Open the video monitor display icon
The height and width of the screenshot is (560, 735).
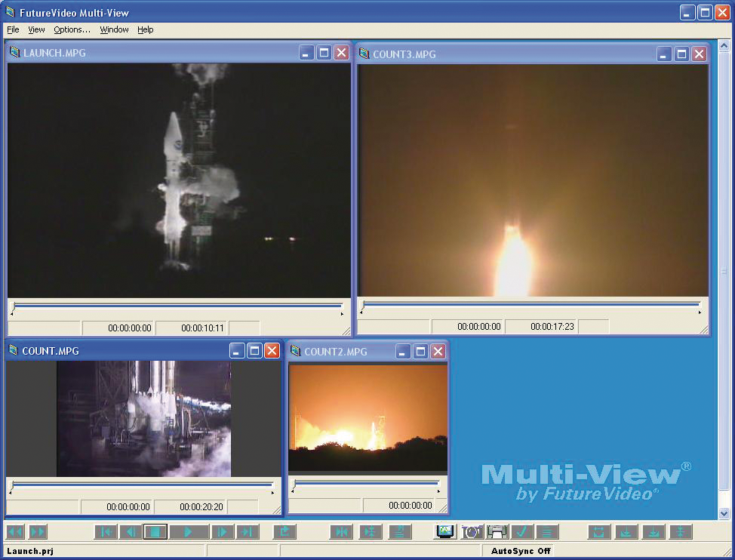point(444,532)
